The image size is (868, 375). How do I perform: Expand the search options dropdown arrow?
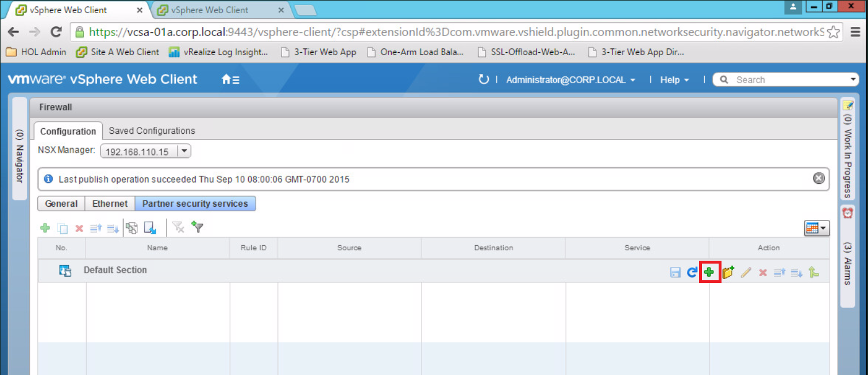click(853, 80)
